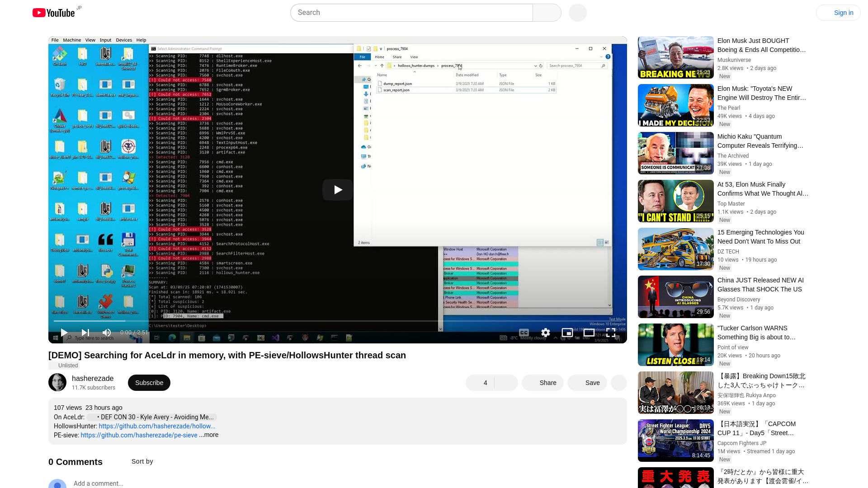Subscribe to hasherezade channel

149,383
